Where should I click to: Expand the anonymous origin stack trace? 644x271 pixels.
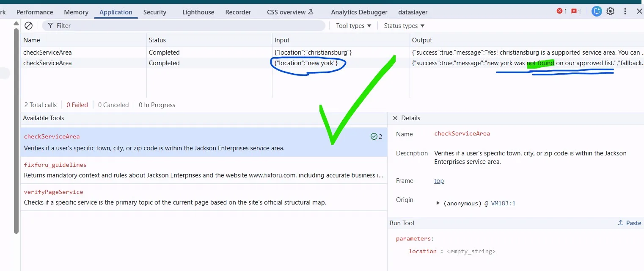click(438, 203)
